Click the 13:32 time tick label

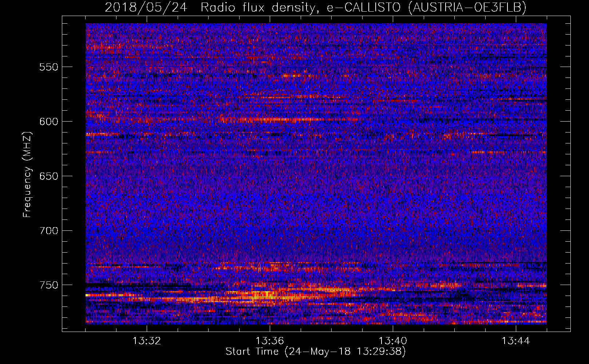(147, 341)
